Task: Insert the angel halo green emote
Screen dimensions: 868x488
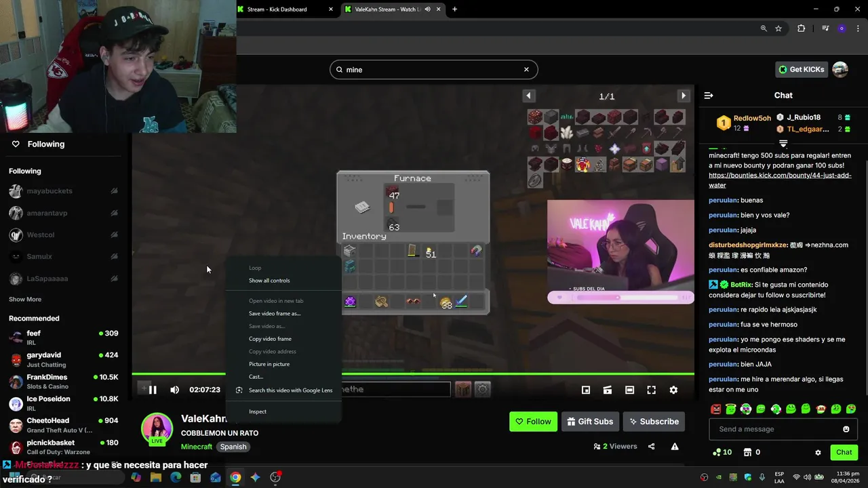Action: (x=731, y=409)
